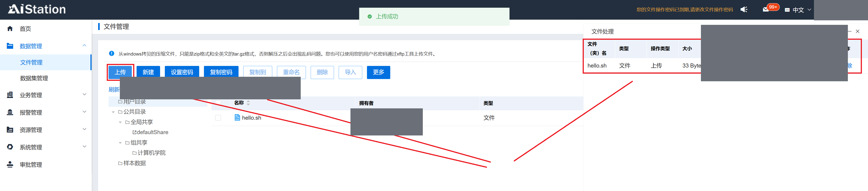Viewport: 868px width, 191px height.
Task: Click the 新建 button
Action: [x=148, y=72]
